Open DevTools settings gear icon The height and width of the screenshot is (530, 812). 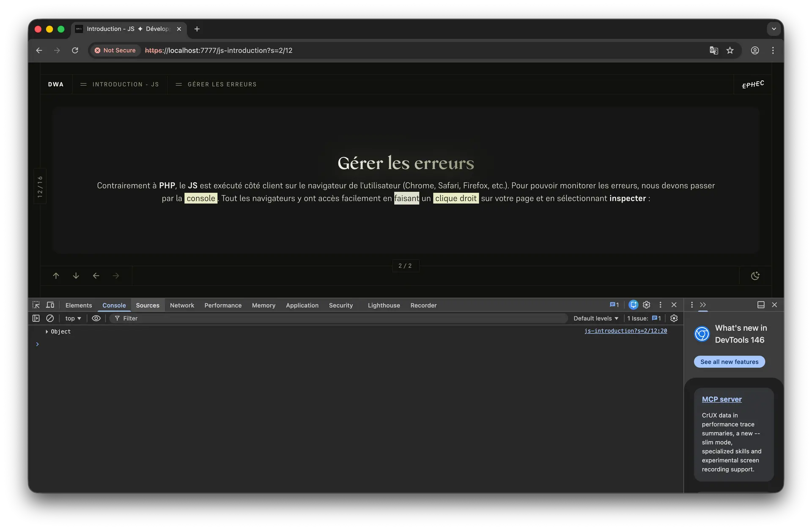[647, 305]
